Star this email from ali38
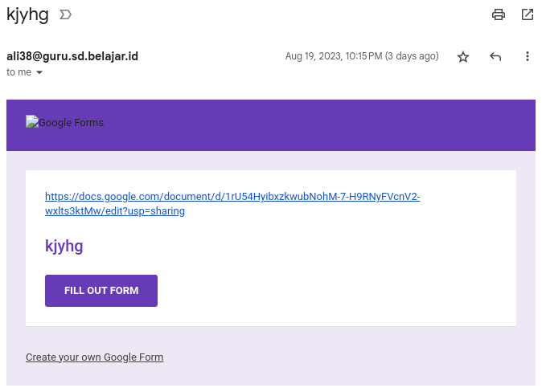 [463, 57]
